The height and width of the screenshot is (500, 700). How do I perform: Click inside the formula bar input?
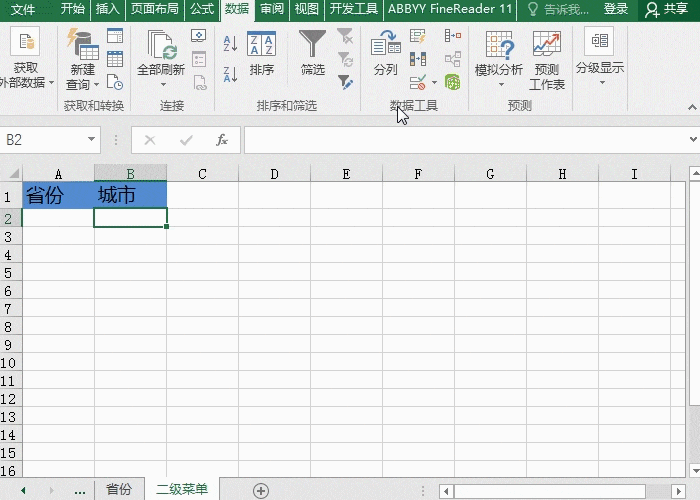(x=464, y=140)
